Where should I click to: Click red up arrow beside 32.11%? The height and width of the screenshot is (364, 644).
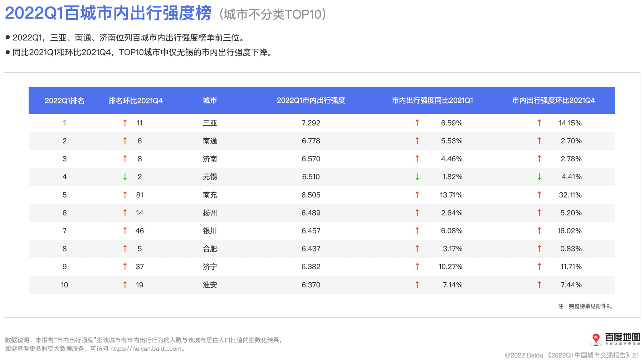pos(539,195)
